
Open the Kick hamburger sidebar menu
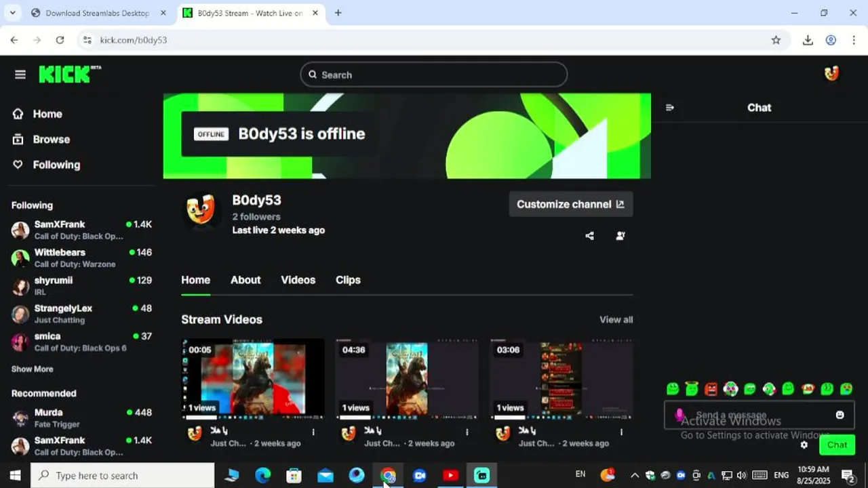click(20, 75)
